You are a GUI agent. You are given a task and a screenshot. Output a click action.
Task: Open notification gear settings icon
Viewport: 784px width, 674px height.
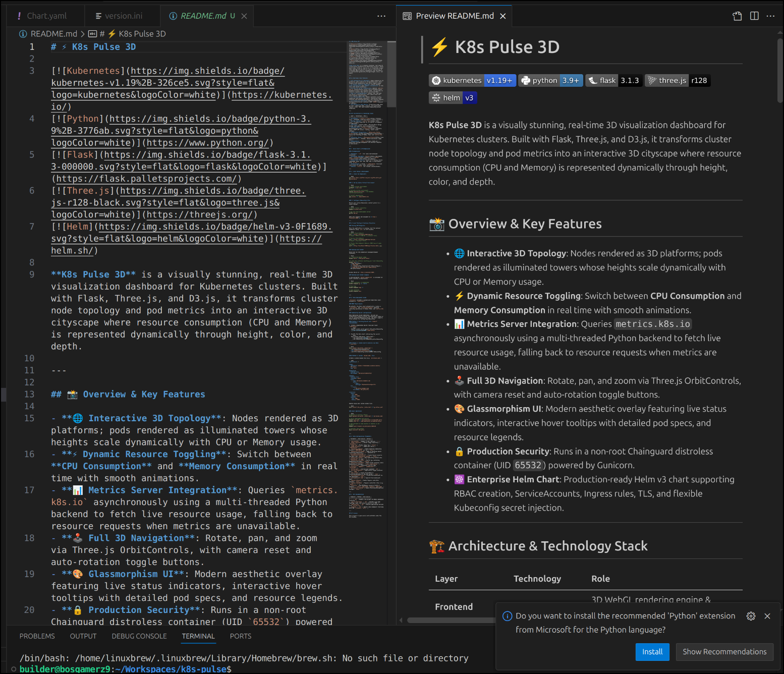tap(751, 616)
